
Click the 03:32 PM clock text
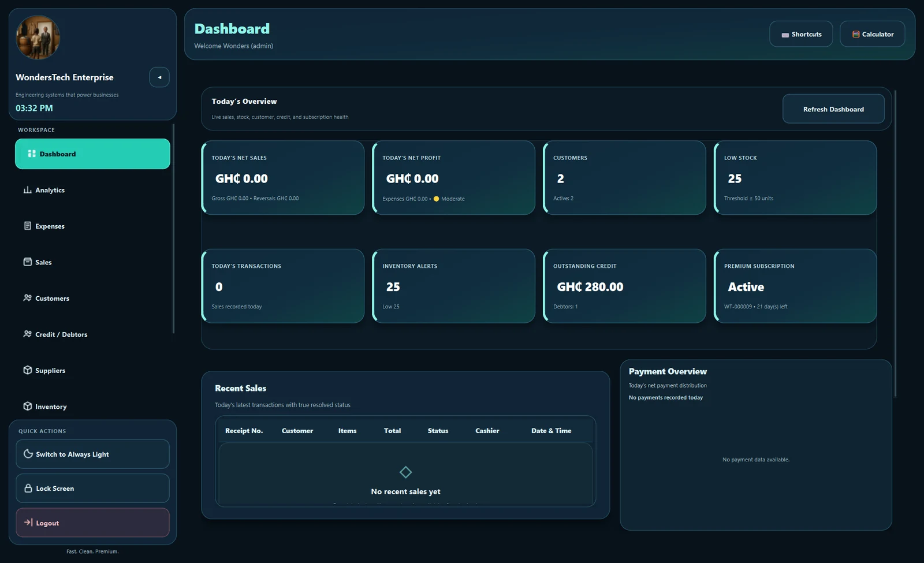[x=34, y=108]
